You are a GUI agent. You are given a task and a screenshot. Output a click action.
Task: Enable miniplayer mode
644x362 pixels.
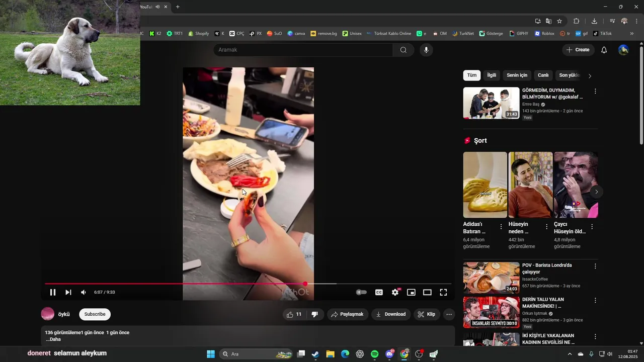click(411, 292)
